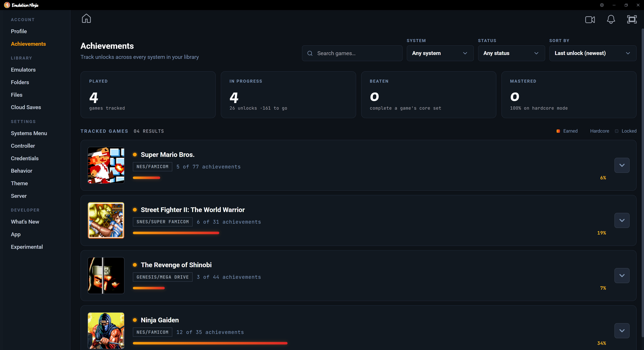Click Street Fighter II: The World Warrior title
The height and width of the screenshot is (350, 644).
tap(193, 210)
